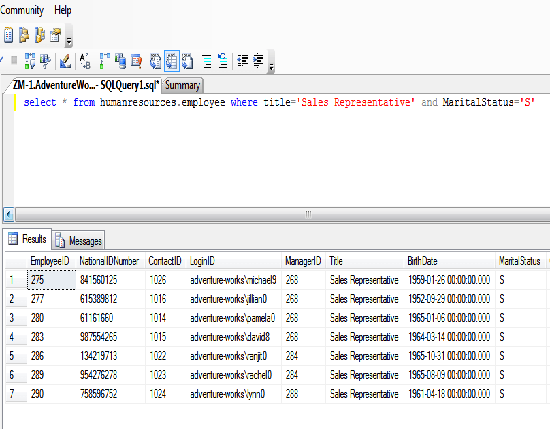
Task: Select result row number 7 header
Action: tap(16, 394)
